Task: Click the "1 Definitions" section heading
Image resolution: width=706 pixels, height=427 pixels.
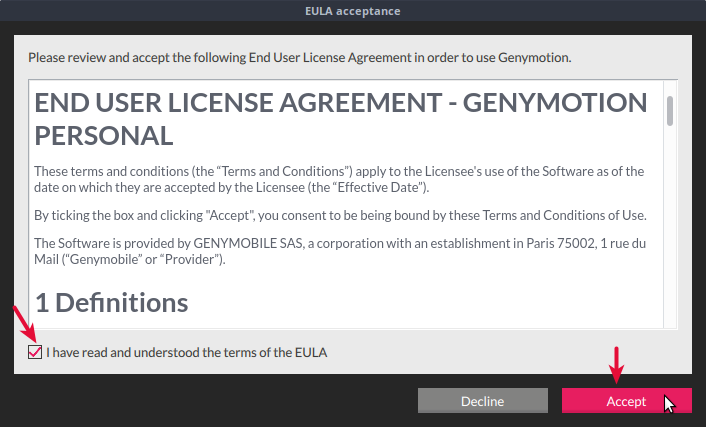Action: click(x=111, y=301)
